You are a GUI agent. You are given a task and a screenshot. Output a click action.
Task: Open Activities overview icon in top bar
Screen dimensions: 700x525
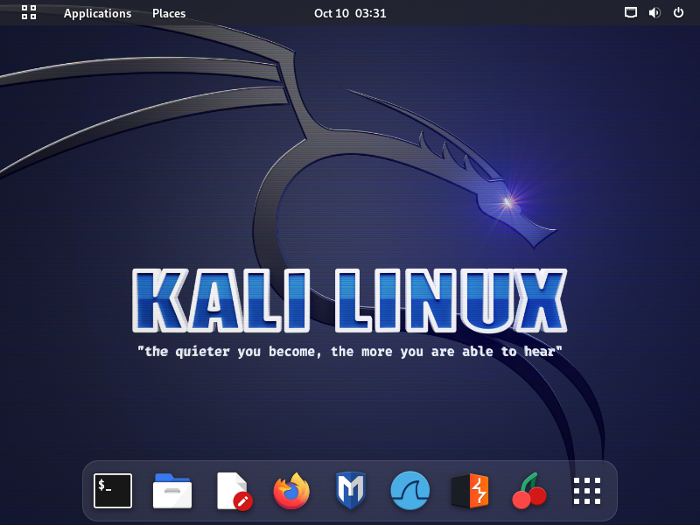(x=29, y=12)
